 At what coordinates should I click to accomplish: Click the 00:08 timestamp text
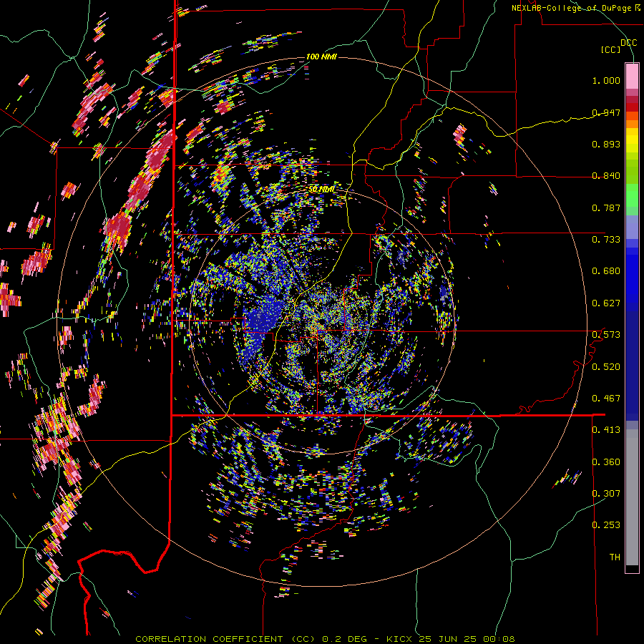pyautogui.click(x=499, y=639)
